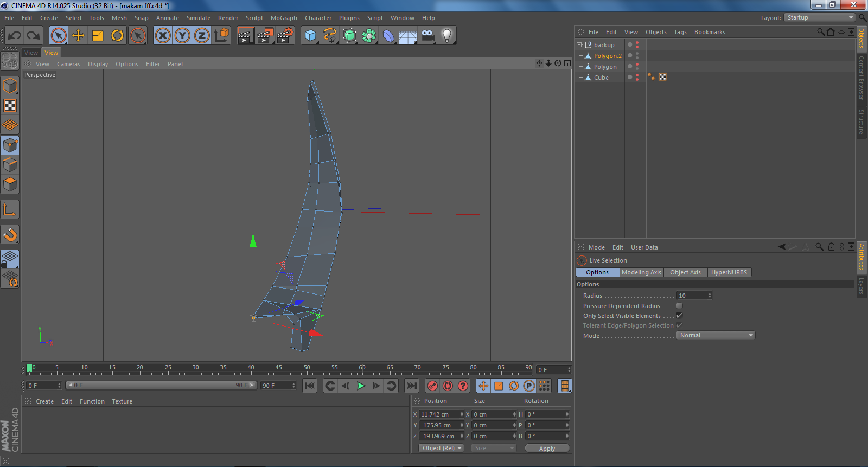
Task: Open the Light object icon
Action: 446,36
